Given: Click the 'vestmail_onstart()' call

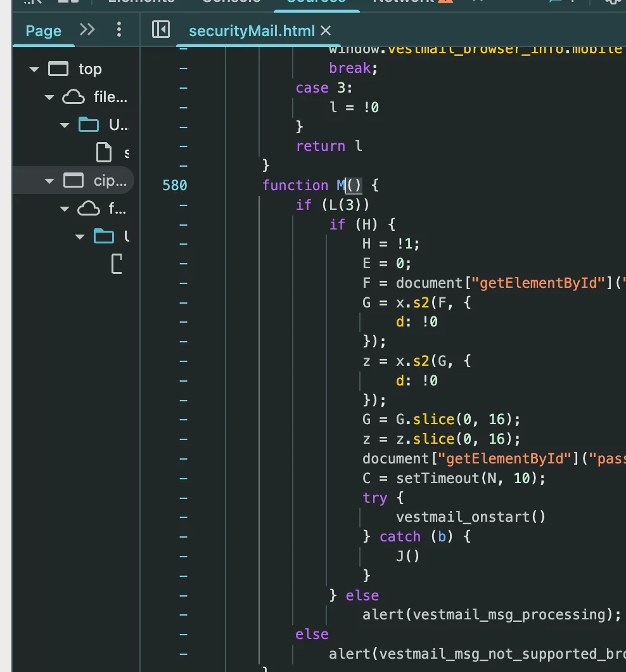Looking at the screenshot, I should (x=471, y=517).
